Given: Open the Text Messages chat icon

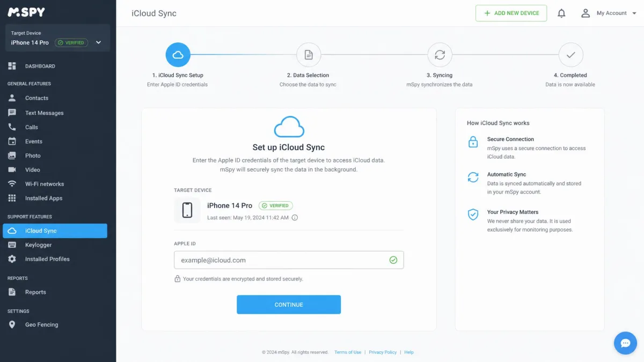Looking at the screenshot, I should click(x=12, y=113).
